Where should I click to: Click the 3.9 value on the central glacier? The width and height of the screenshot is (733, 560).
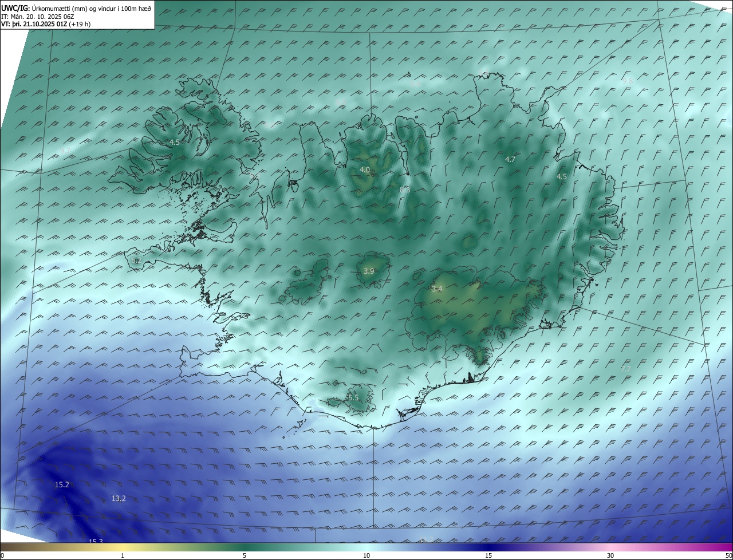point(369,271)
